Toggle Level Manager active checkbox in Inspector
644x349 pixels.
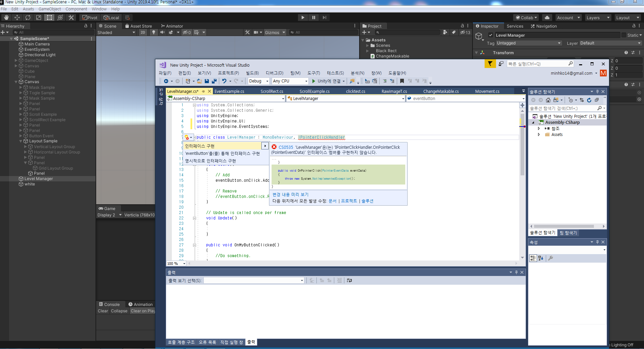[491, 35]
